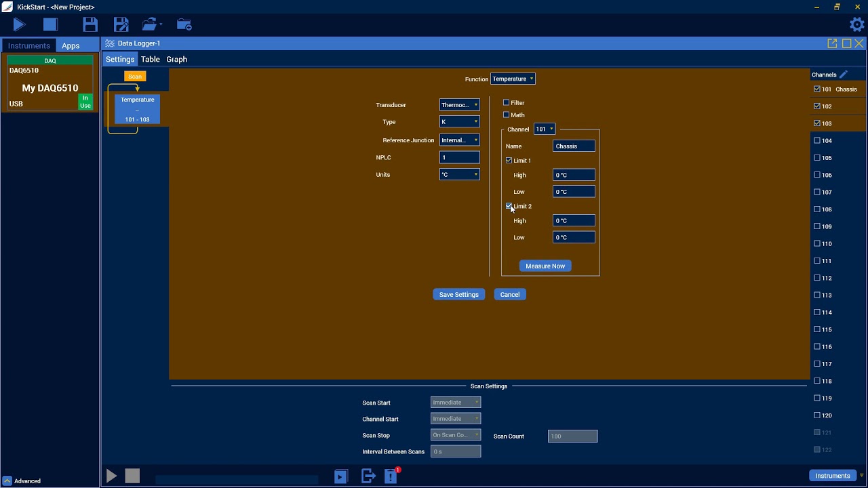Stop the scan with bottom gray stop button

click(x=132, y=476)
